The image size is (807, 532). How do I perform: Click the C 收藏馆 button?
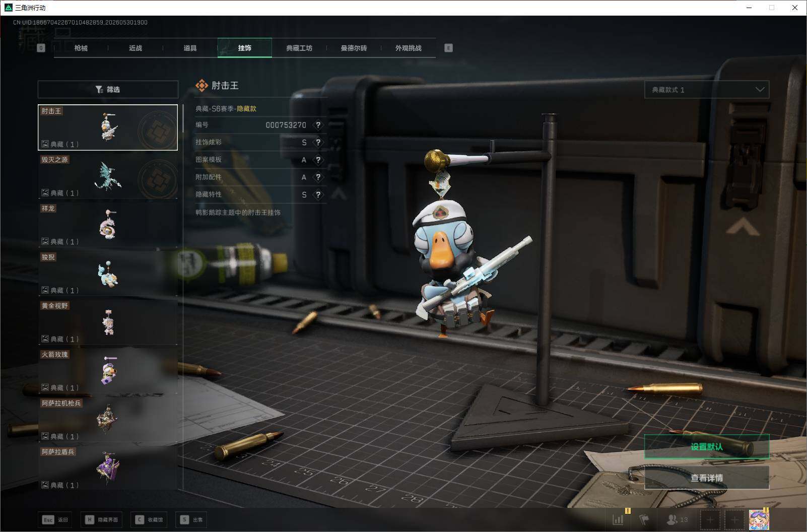click(x=149, y=519)
